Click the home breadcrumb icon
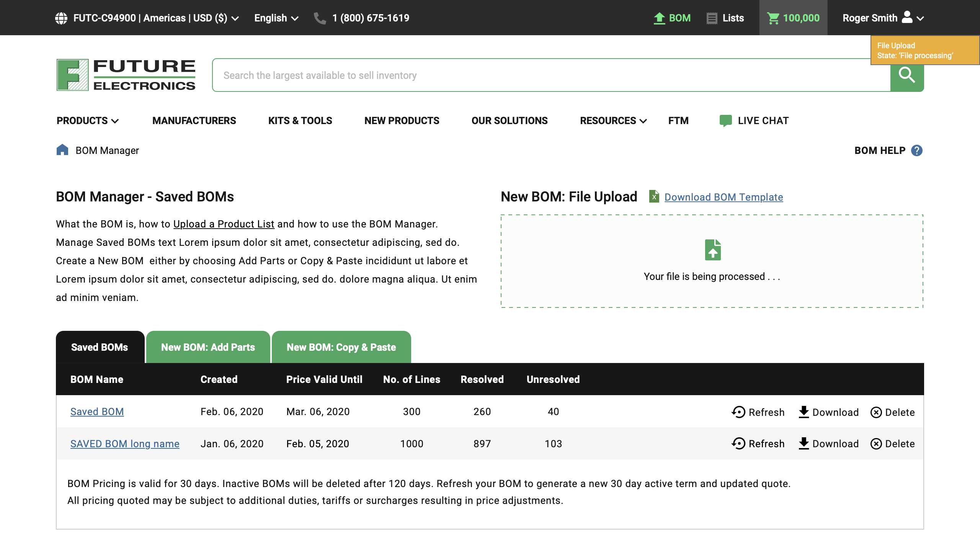980x556 pixels. click(62, 150)
